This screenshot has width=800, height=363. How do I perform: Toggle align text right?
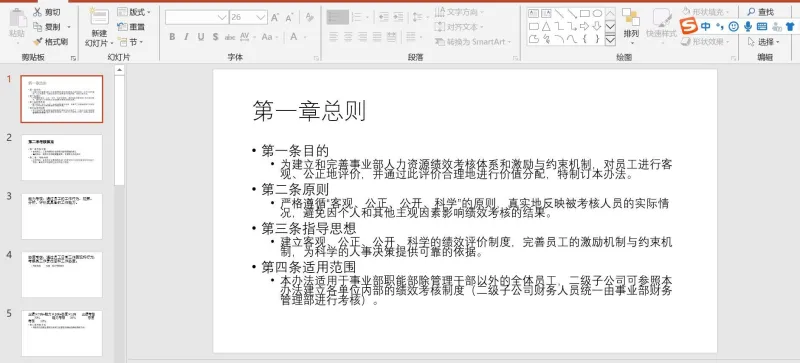[x=362, y=37]
